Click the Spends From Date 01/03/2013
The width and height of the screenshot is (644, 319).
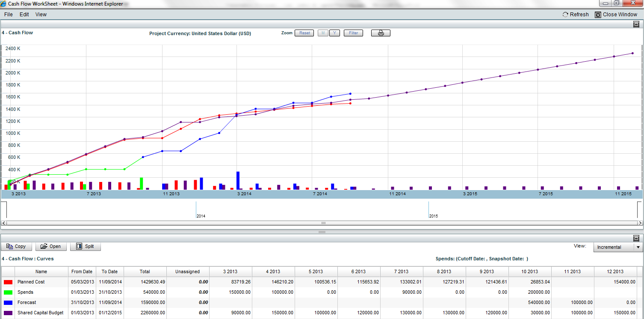coord(82,292)
